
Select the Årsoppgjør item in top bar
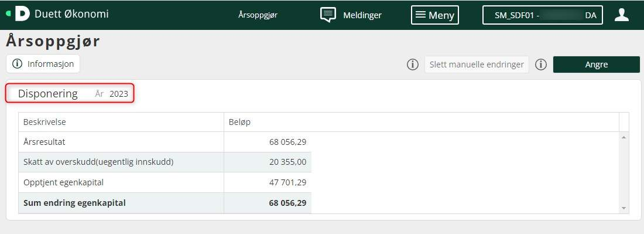pyautogui.click(x=258, y=15)
